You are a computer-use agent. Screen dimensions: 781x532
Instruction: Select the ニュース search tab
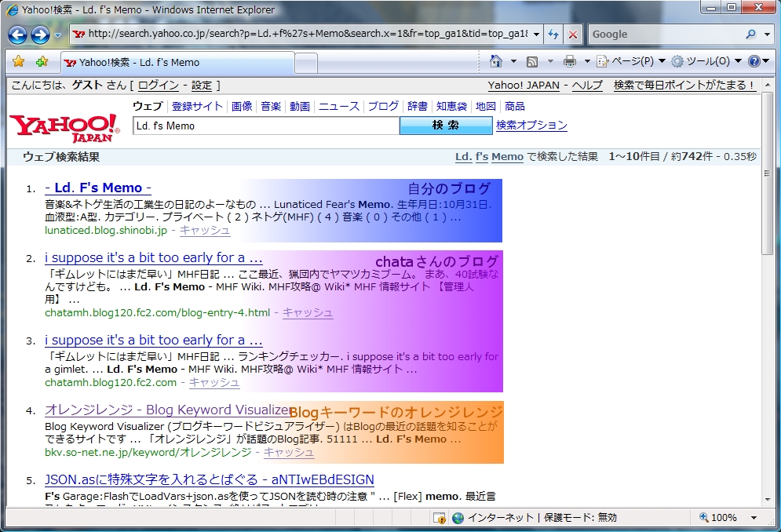click(x=339, y=106)
